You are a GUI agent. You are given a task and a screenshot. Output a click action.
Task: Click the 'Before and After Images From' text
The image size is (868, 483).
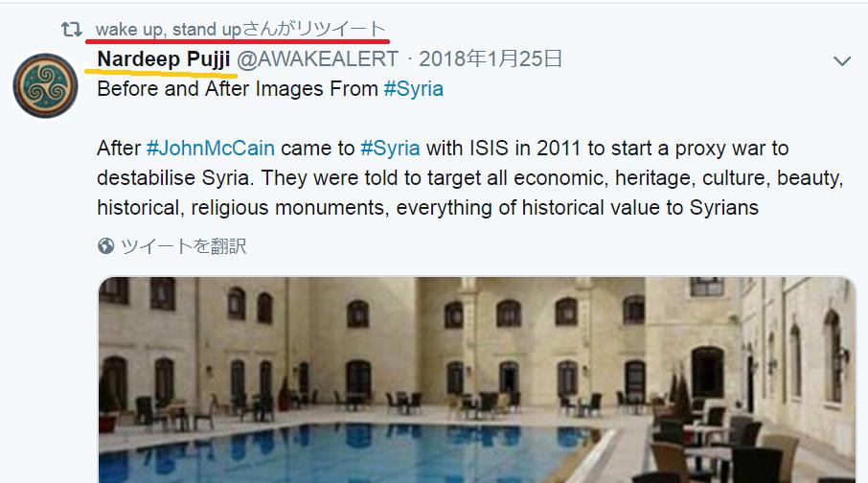238,88
